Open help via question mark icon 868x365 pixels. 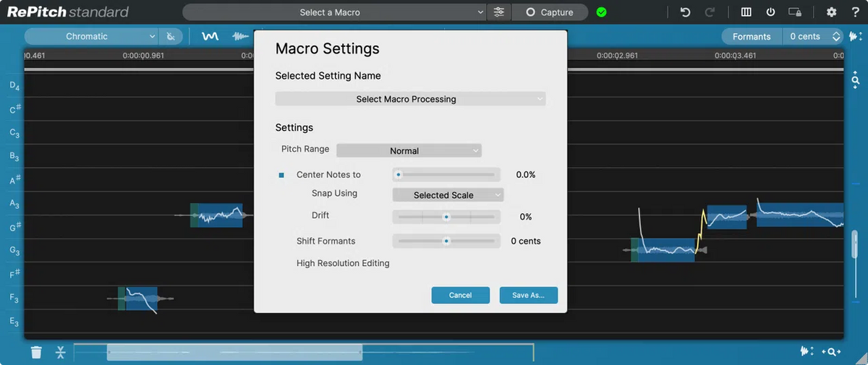[x=855, y=12]
